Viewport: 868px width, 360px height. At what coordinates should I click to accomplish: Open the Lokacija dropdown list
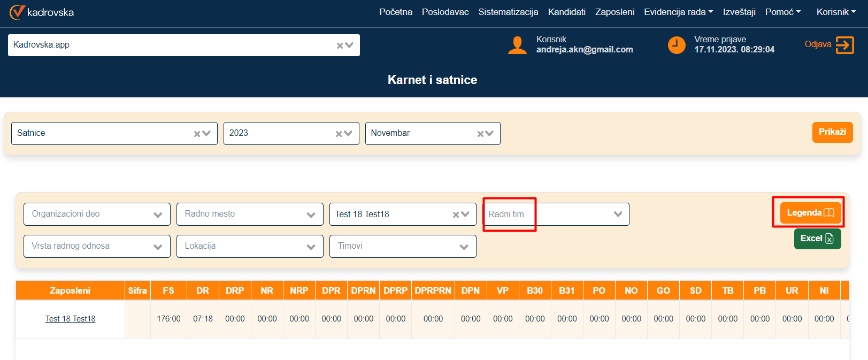pos(311,247)
